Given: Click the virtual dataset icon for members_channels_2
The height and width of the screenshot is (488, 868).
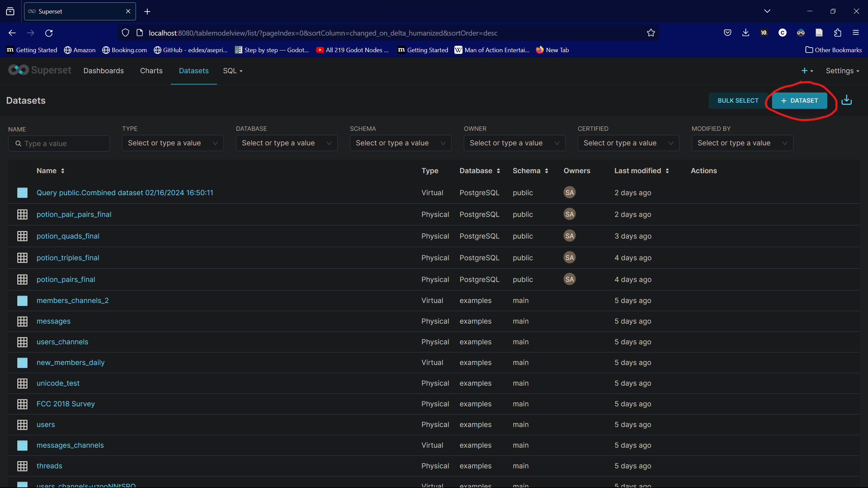Looking at the screenshot, I should pyautogui.click(x=22, y=301).
